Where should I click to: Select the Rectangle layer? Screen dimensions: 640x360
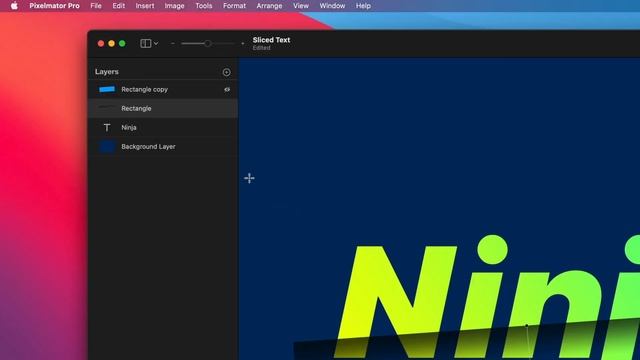(163, 109)
